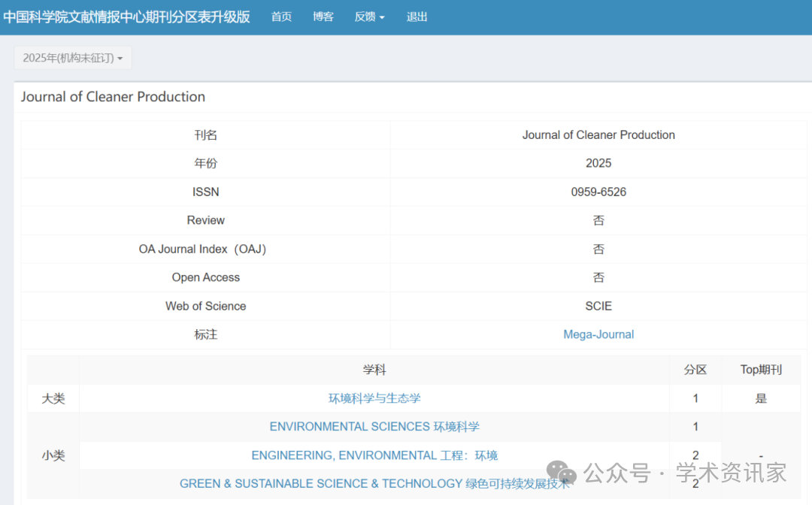Click the 小类 row header

[53, 455]
